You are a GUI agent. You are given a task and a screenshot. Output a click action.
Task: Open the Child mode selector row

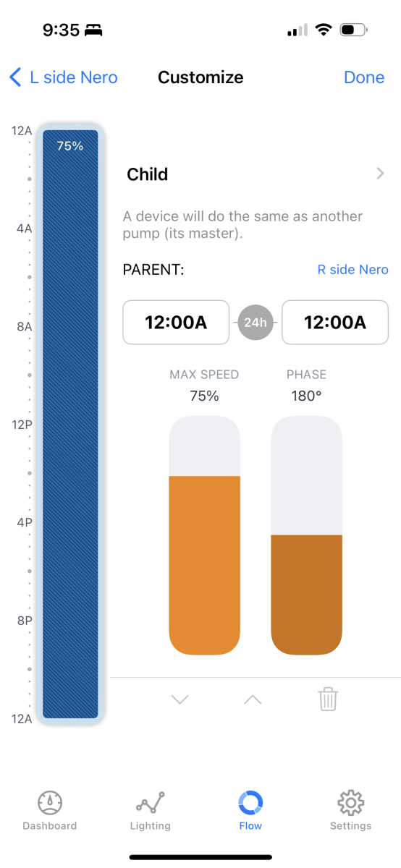pos(256,174)
